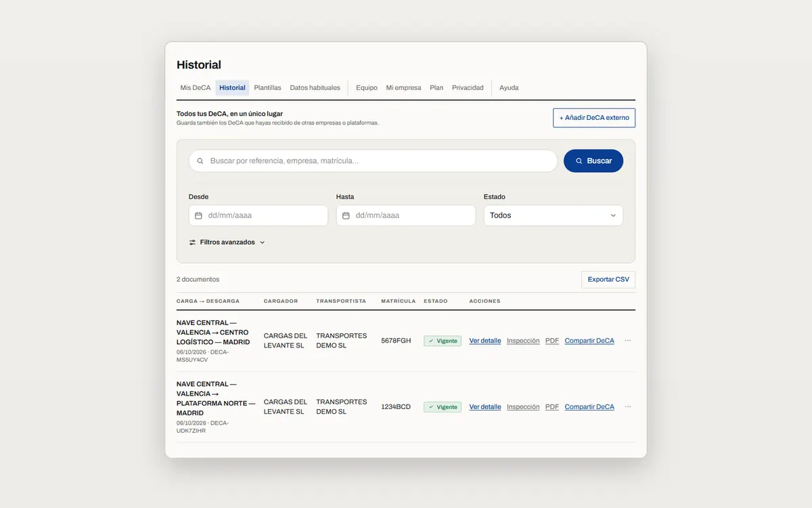This screenshot has height=508, width=812.
Task: Click Vigente status badge in 1234BCD row
Action: pos(443,407)
